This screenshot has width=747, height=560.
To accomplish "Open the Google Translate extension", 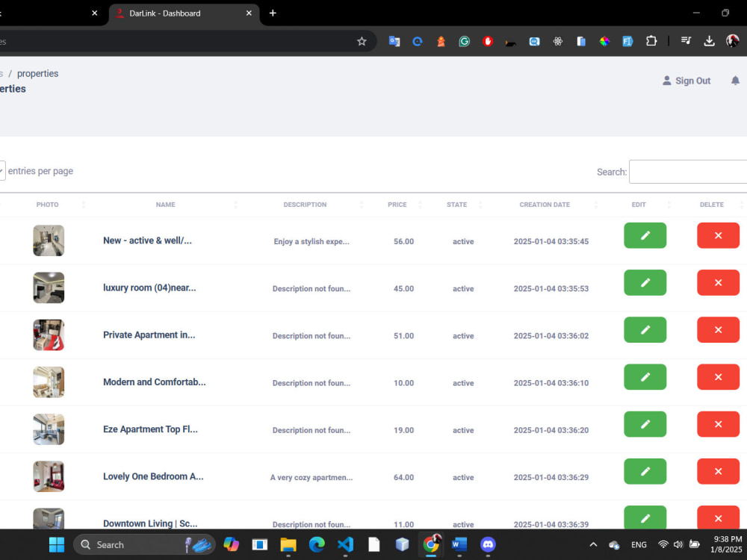I will click(394, 41).
